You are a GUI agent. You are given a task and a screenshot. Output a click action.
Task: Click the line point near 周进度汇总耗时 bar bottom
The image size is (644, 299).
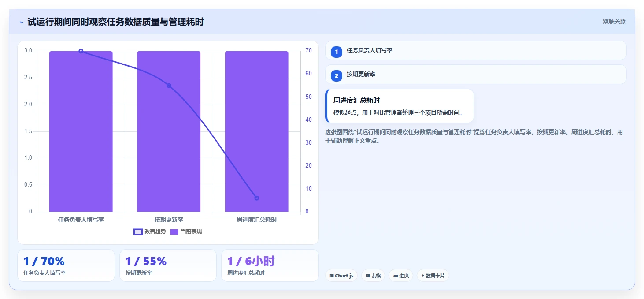coord(257,198)
